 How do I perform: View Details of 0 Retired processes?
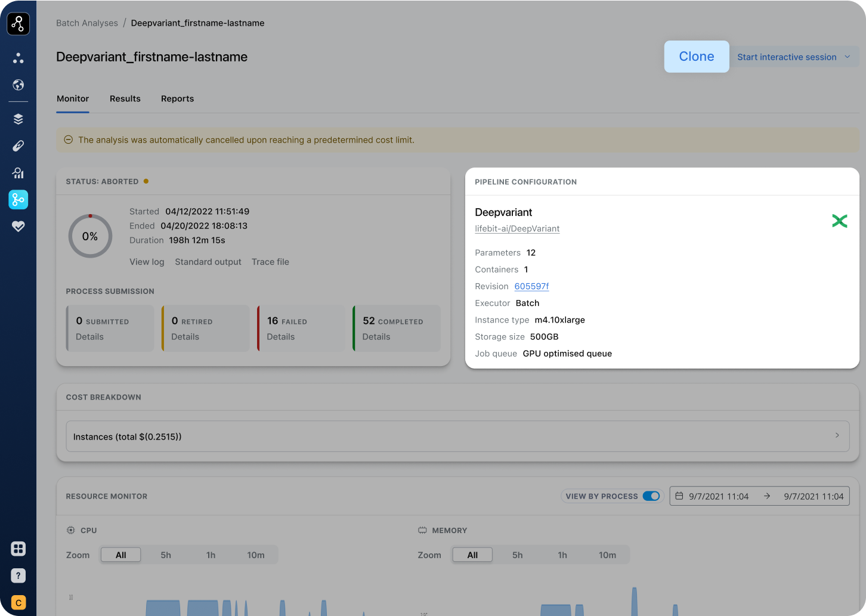(x=185, y=337)
